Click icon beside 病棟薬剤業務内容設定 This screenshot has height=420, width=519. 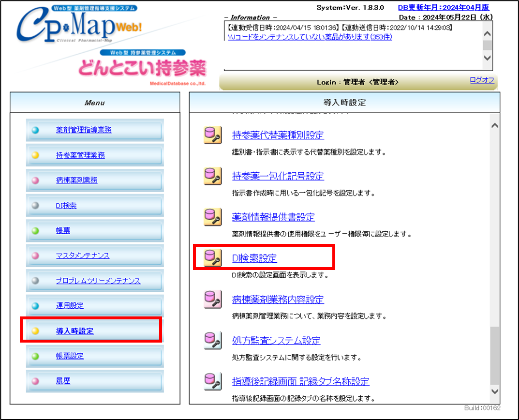pyautogui.click(x=212, y=300)
